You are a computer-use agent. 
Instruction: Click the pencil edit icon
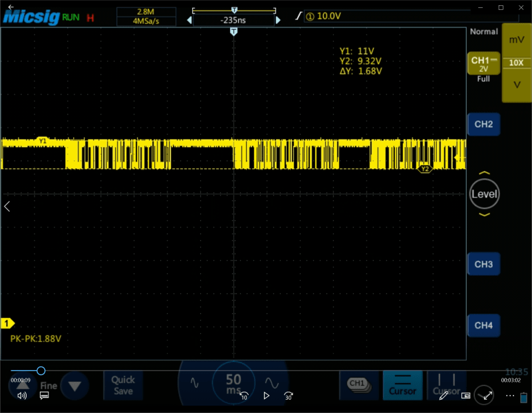tap(444, 396)
